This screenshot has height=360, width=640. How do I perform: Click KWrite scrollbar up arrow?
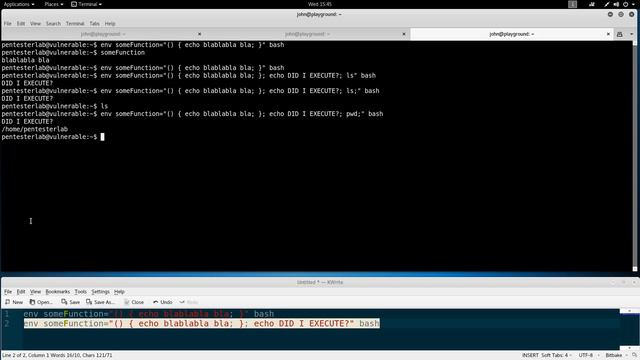(629, 311)
